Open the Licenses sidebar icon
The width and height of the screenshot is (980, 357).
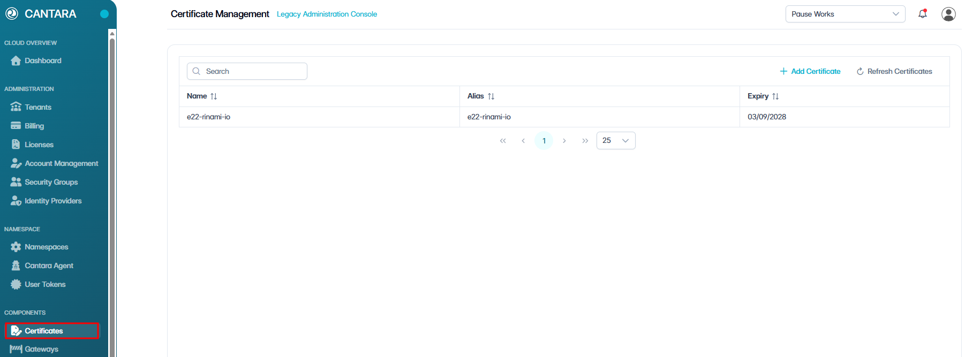click(x=16, y=145)
